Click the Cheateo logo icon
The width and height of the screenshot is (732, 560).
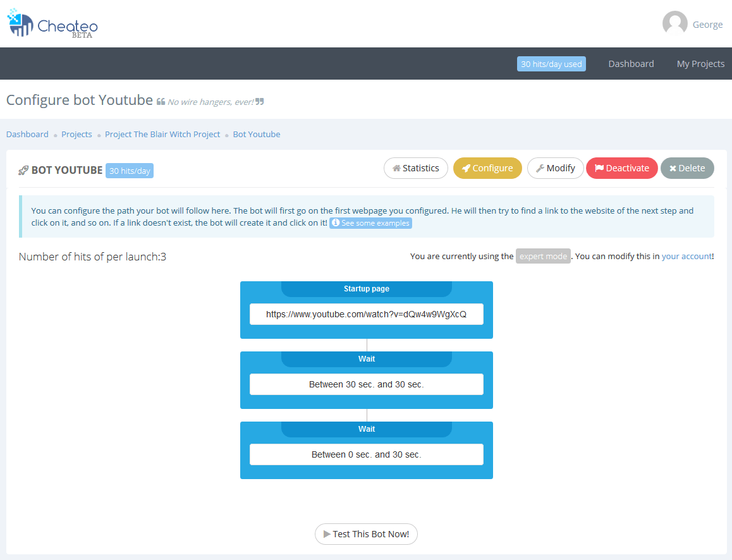click(x=20, y=22)
